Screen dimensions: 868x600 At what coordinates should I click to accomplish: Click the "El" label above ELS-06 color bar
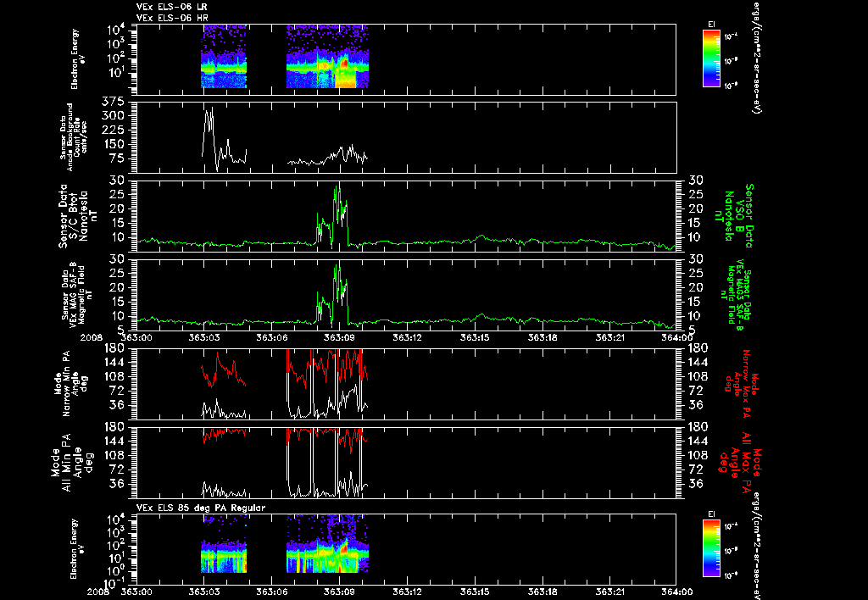[x=711, y=24]
